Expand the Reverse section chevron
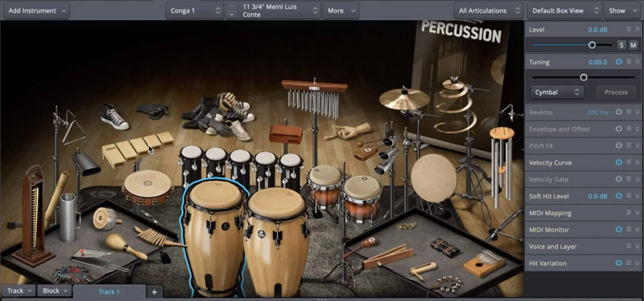Viewport: 644px width, 301px height. coord(637,112)
